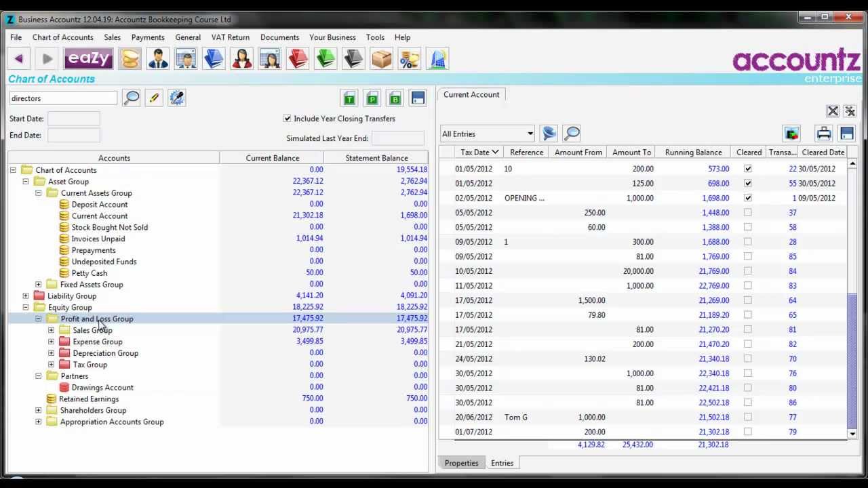Image resolution: width=868 pixels, height=488 pixels.
Task: Click the gold coins toolbar icon
Action: point(130,59)
